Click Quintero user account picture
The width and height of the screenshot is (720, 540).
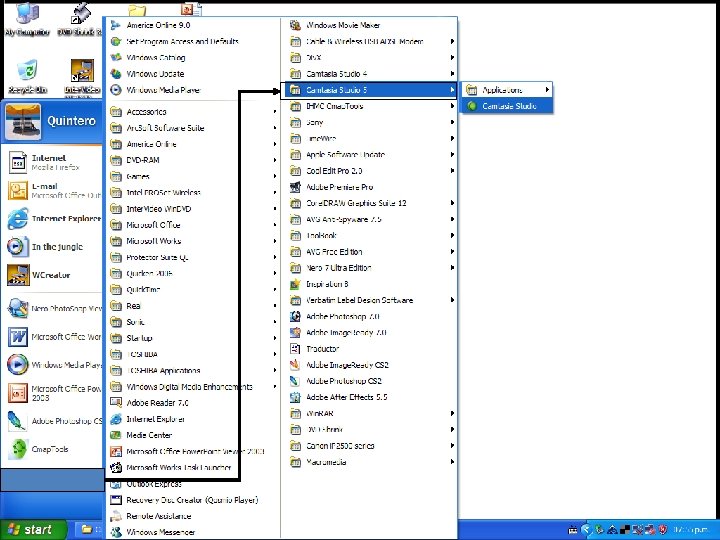click(x=23, y=122)
